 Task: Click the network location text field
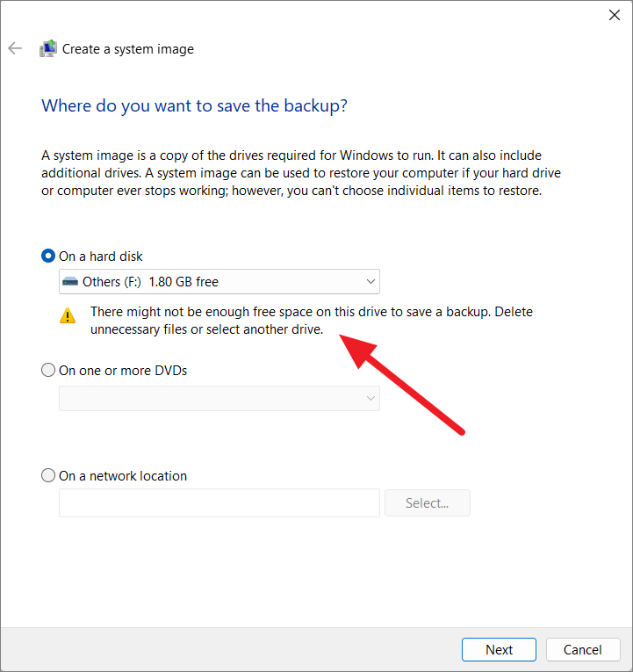(x=219, y=502)
